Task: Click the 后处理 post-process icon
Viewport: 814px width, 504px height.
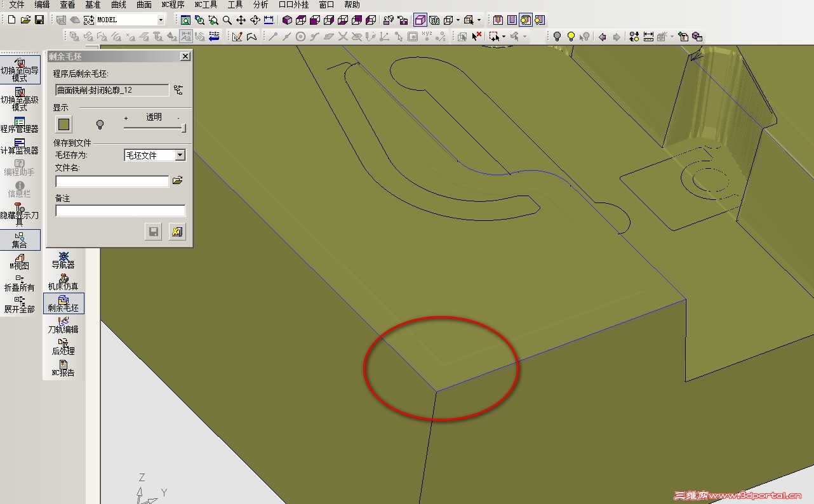Action: (x=63, y=347)
